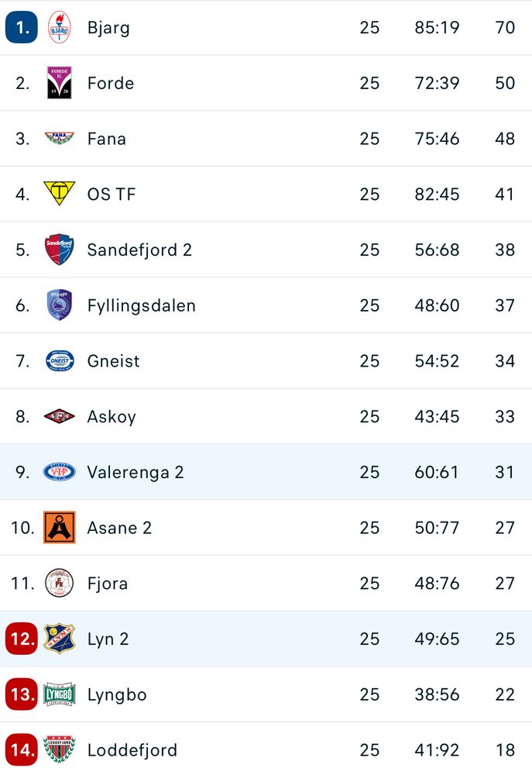Open the Valerenga 2 team name link
Screen dimensions: 532x775
tap(136, 472)
